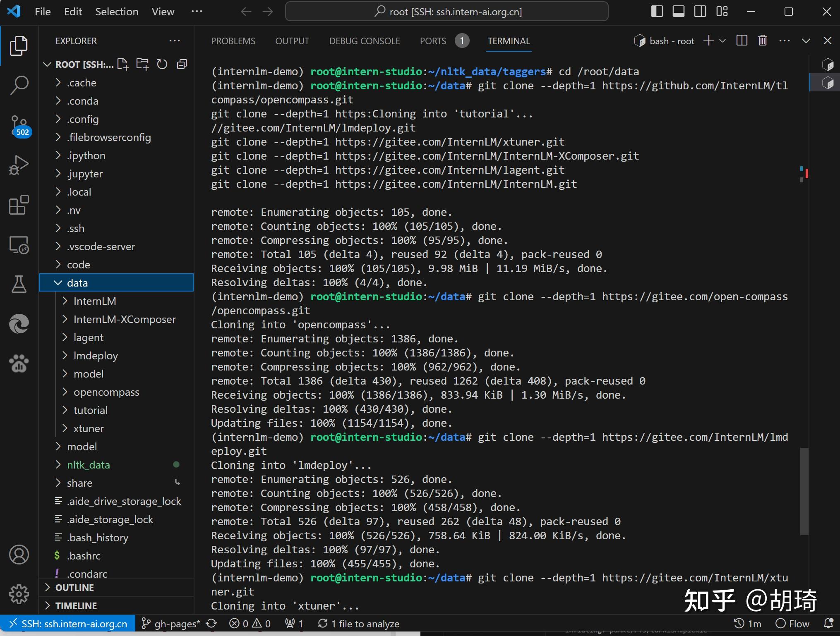
Task: Toggle the bottom panel layout
Action: coord(678,12)
